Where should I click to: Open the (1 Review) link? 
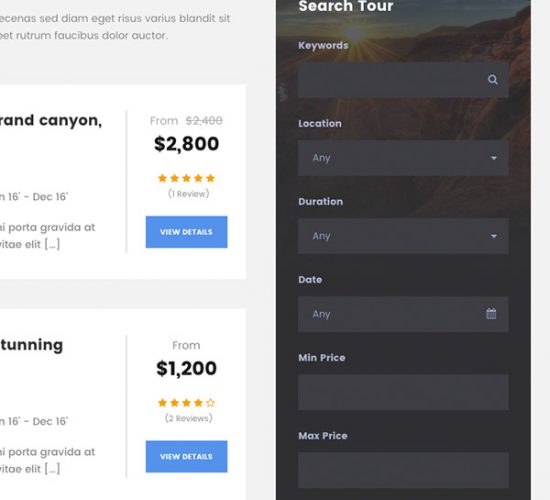point(188,194)
